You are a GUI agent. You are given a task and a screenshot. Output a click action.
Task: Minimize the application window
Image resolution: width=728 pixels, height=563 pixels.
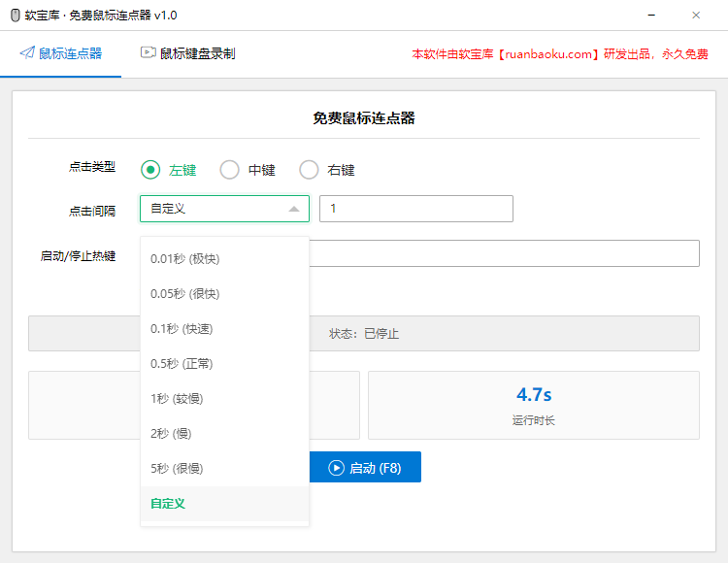(651, 16)
